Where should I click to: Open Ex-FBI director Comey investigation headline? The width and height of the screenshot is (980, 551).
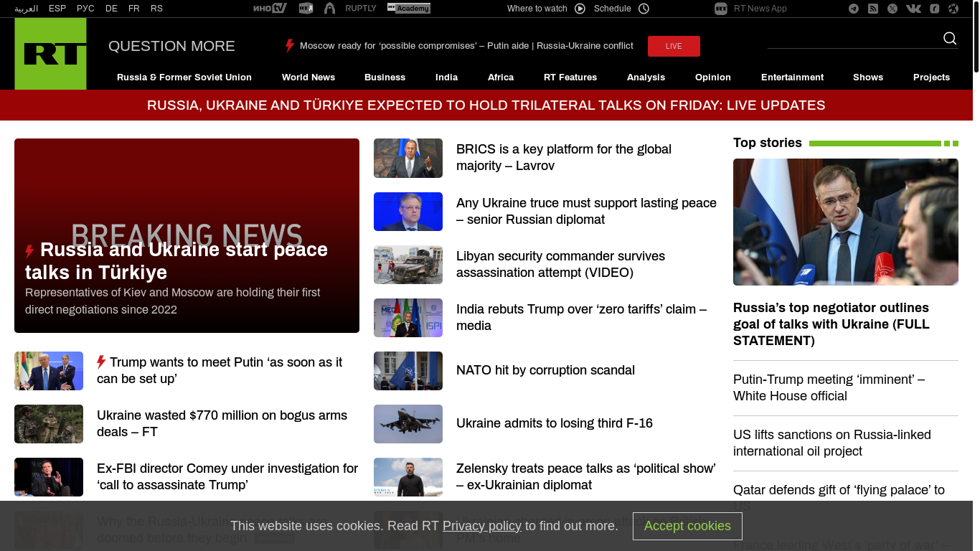point(227,476)
